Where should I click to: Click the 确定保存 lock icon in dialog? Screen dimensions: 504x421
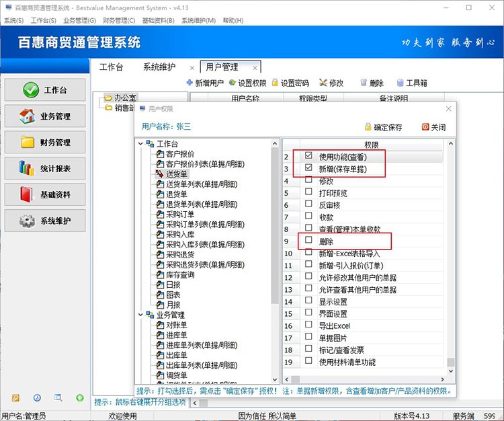click(368, 126)
